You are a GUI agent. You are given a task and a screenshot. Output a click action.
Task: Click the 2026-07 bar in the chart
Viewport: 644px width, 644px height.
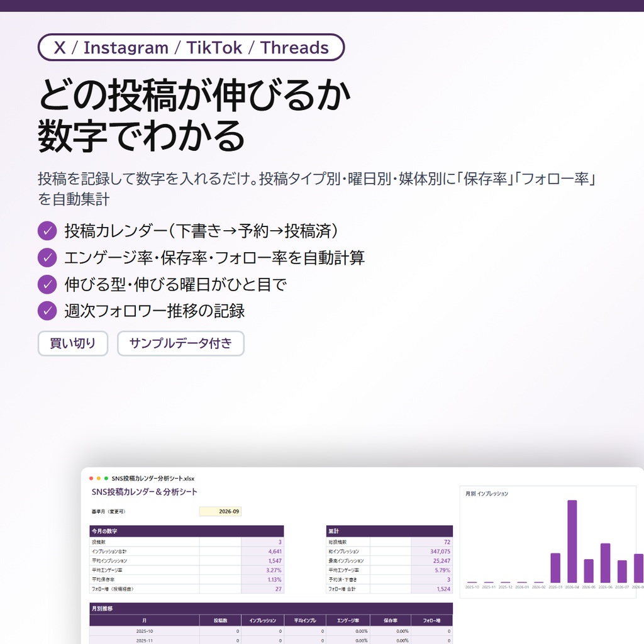click(622, 571)
